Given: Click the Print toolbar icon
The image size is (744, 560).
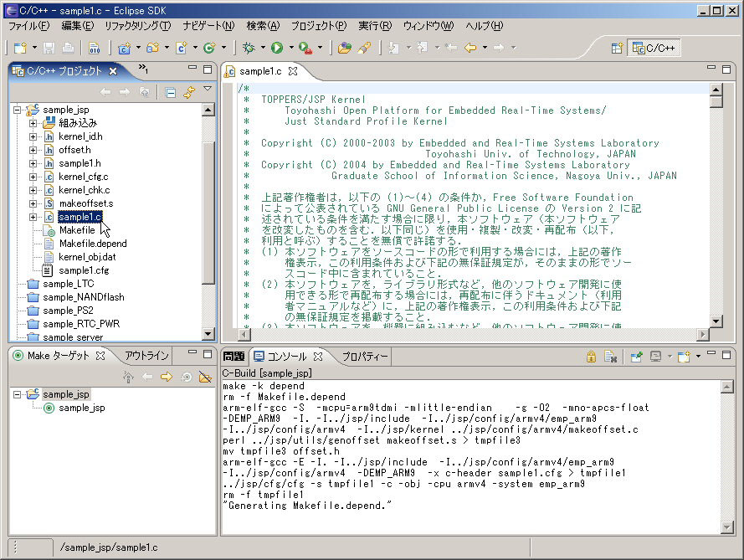Looking at the screenshot, I should (68, 48).
